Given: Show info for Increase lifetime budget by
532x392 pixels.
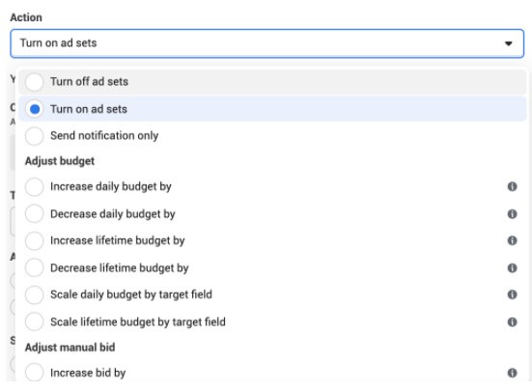Looking at the screenshot, I should [512, 240].
